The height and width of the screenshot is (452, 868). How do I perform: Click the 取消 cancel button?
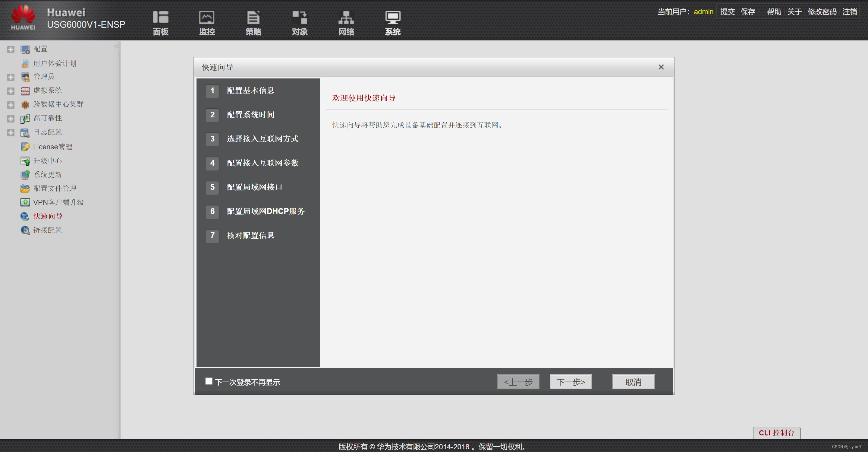(633, 382)
